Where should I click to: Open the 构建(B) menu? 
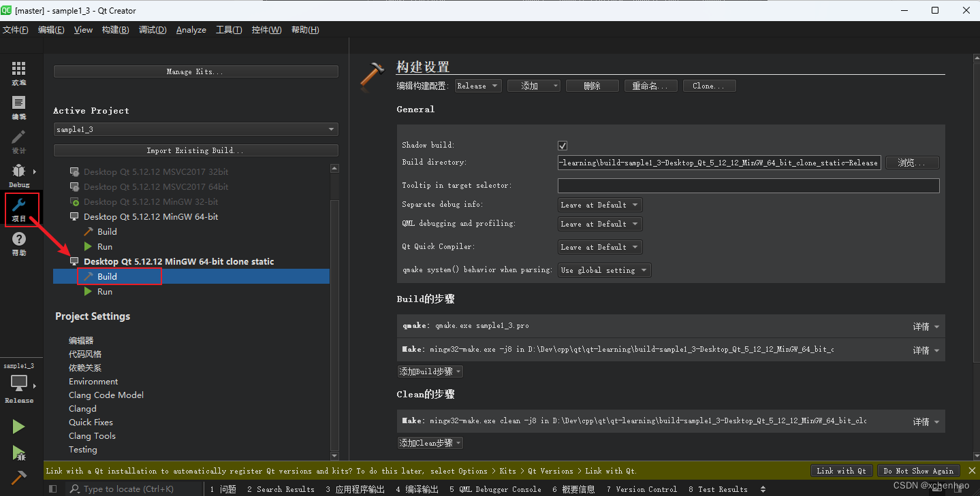(115, 30)
